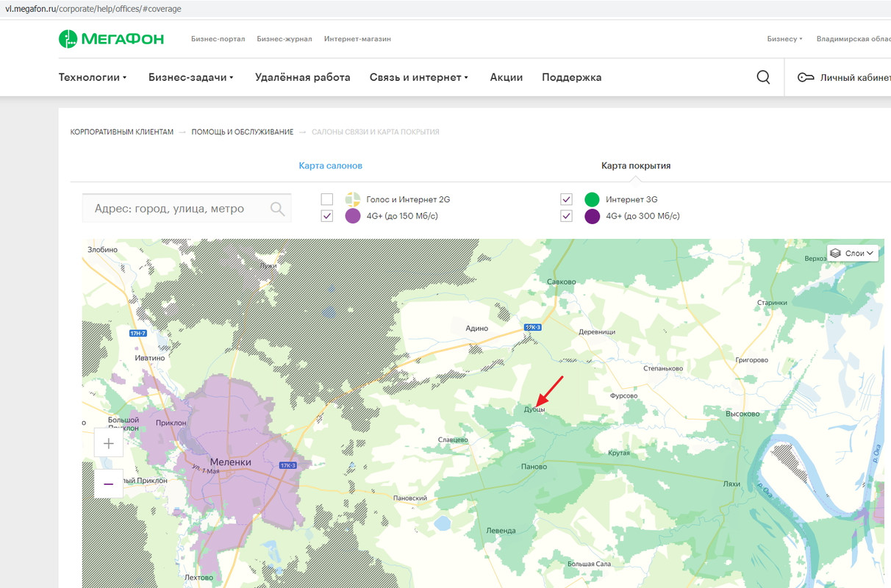Click the Приклон label on map

(x=171, y=423)
